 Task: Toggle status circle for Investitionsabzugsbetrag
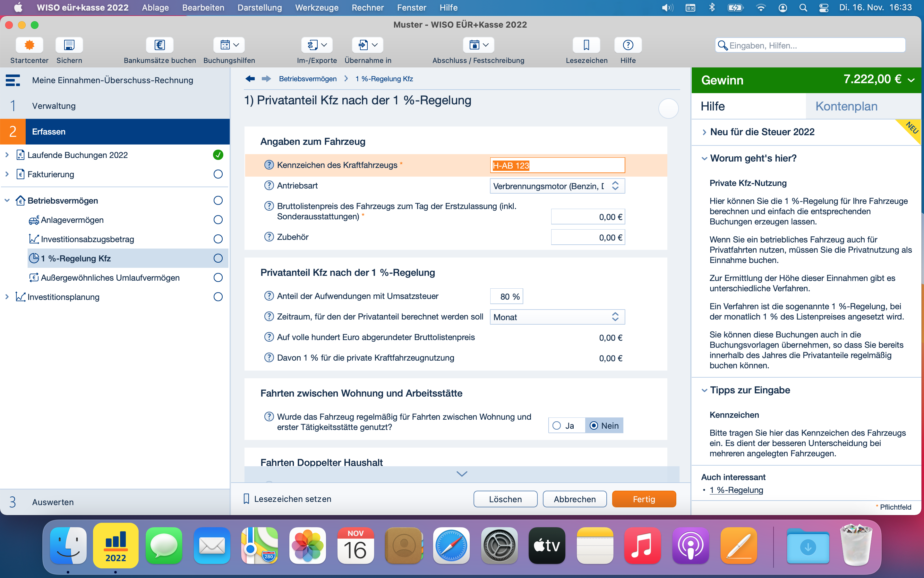point(218,239)
